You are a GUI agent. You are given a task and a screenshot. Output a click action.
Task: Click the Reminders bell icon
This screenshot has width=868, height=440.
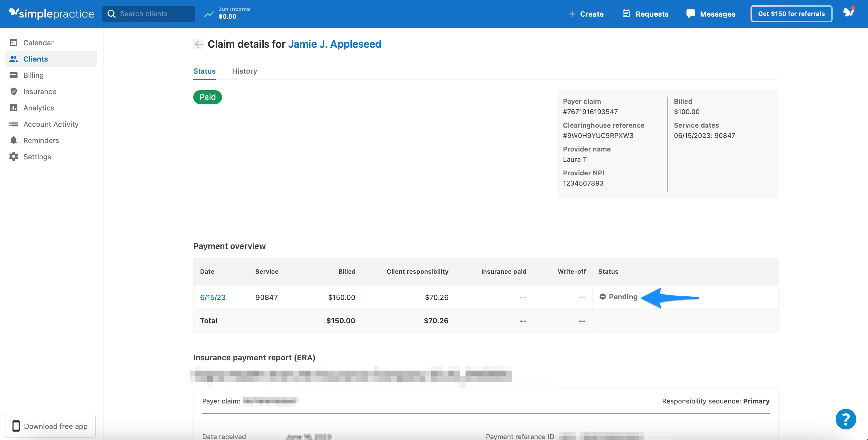click(x=14, y=140)
